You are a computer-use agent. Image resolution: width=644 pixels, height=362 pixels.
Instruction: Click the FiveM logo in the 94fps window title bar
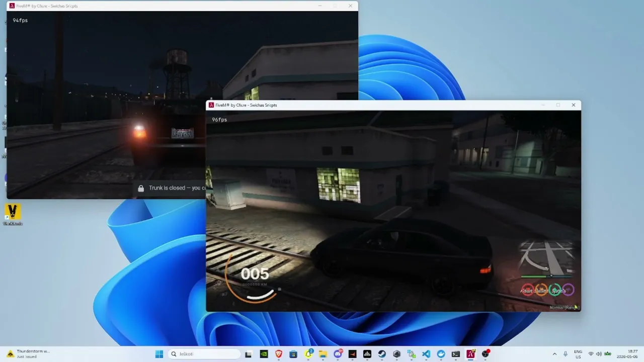12,6
